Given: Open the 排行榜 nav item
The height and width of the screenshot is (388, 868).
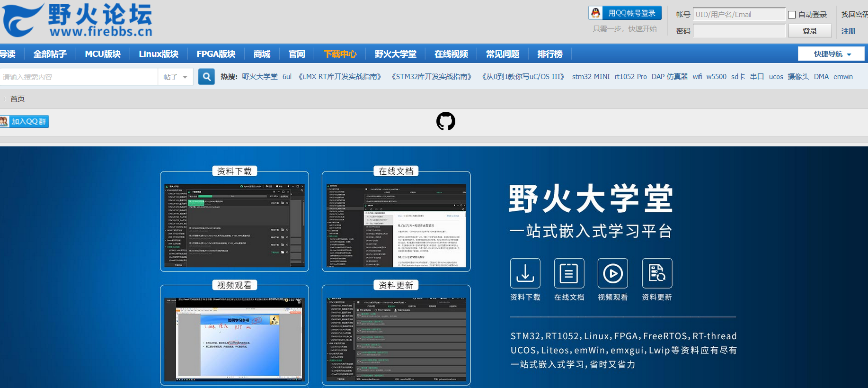Looking at the screenshot, I should [550, 54].
